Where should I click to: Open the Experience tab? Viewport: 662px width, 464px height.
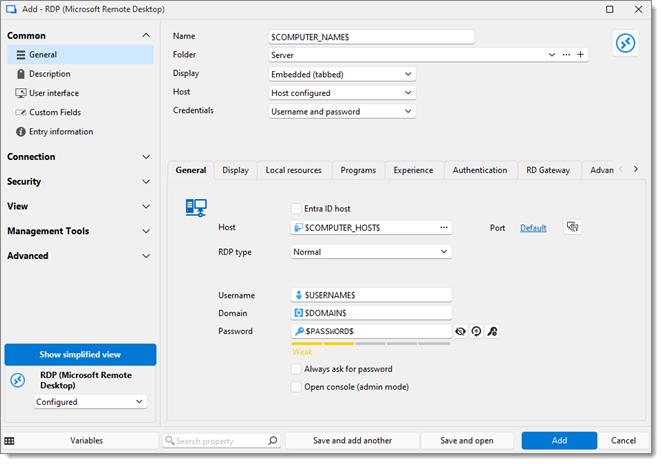point(414,170)
